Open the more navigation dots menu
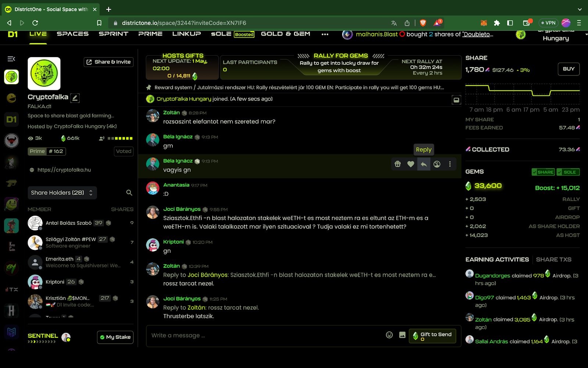Viewport: 588px width, 368px height. click(x=325, y=34)
